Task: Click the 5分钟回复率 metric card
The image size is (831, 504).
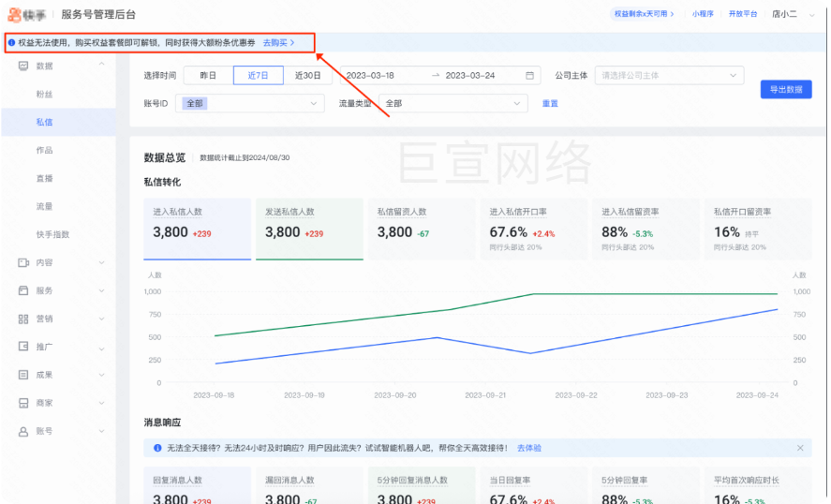Action: 646,486
